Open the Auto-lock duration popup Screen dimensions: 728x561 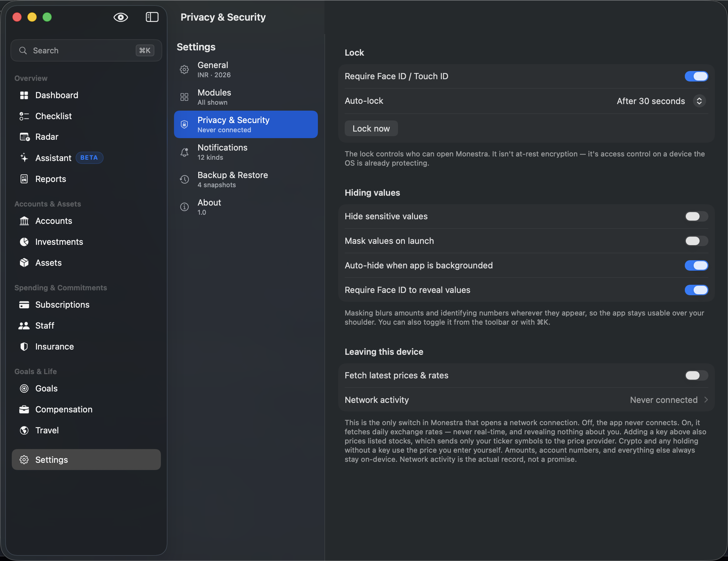[x=699, y=101]
